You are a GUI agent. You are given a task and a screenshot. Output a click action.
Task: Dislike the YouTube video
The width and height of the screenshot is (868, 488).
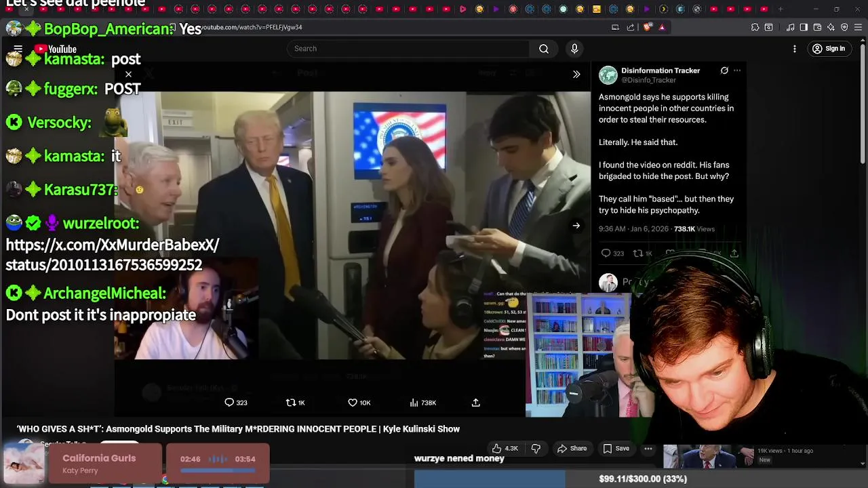(x=536, y=449)
